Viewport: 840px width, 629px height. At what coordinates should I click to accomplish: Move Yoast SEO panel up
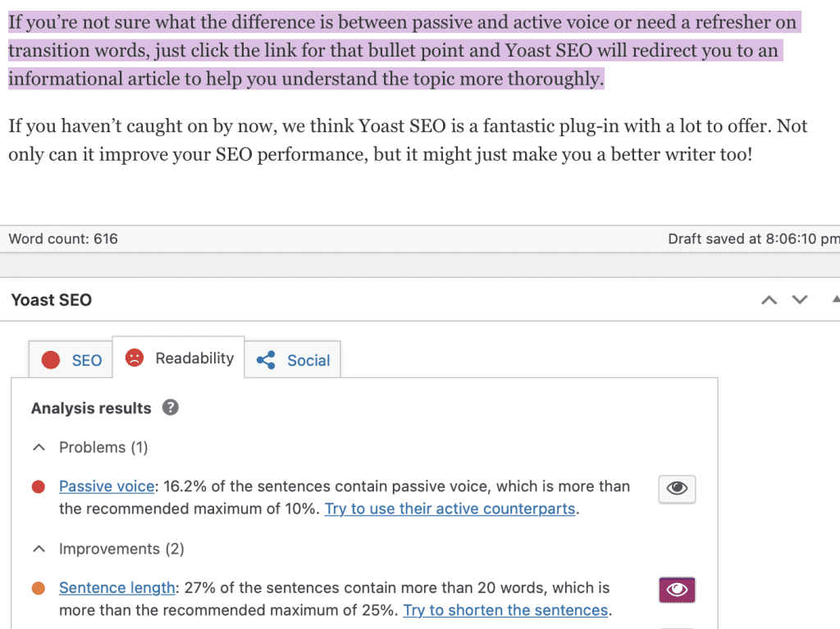[769, 300]
